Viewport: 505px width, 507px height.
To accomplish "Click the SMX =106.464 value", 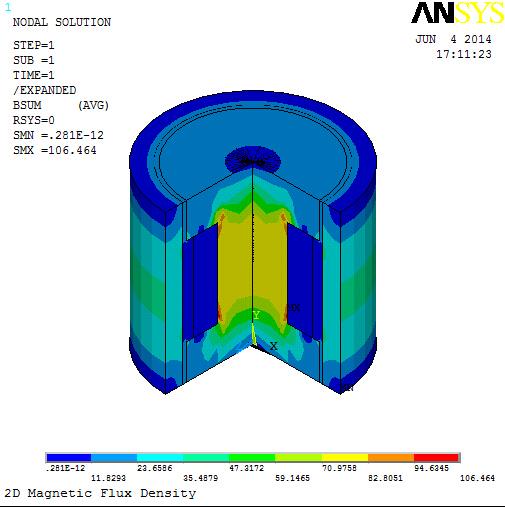I will coord(55,150).
